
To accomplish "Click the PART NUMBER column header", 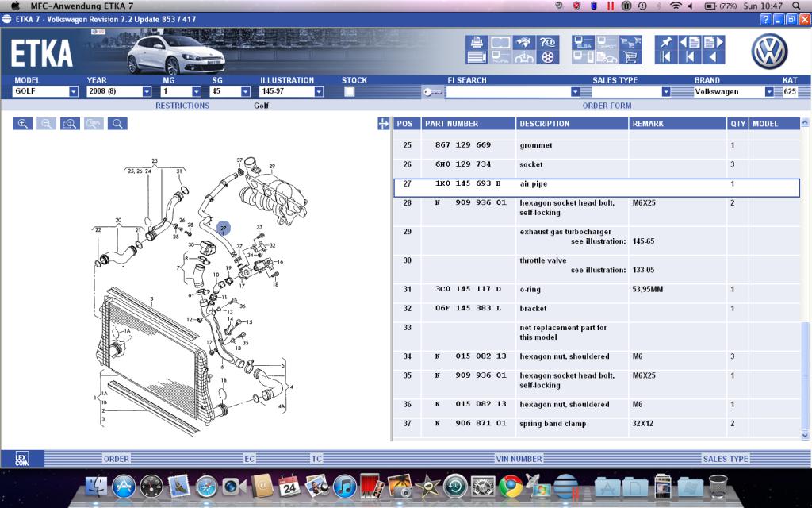I will click(469, 124).
